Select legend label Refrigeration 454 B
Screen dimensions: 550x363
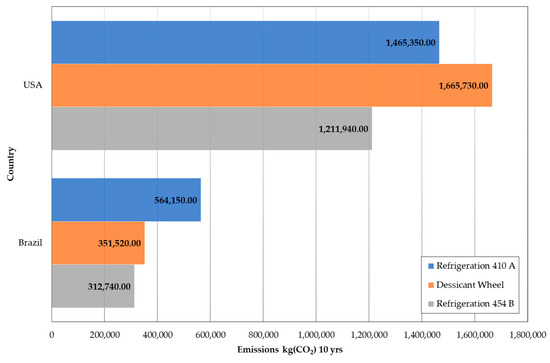pos(475,303)
